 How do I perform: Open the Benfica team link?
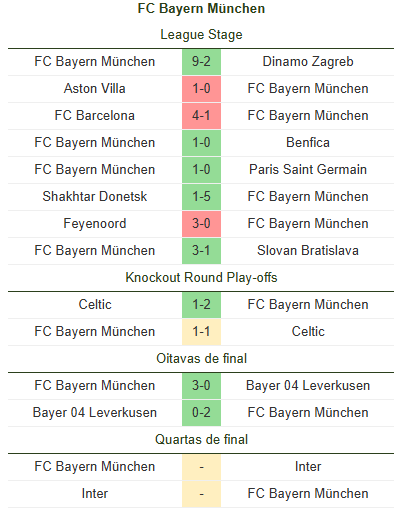(x=308, y=143)
